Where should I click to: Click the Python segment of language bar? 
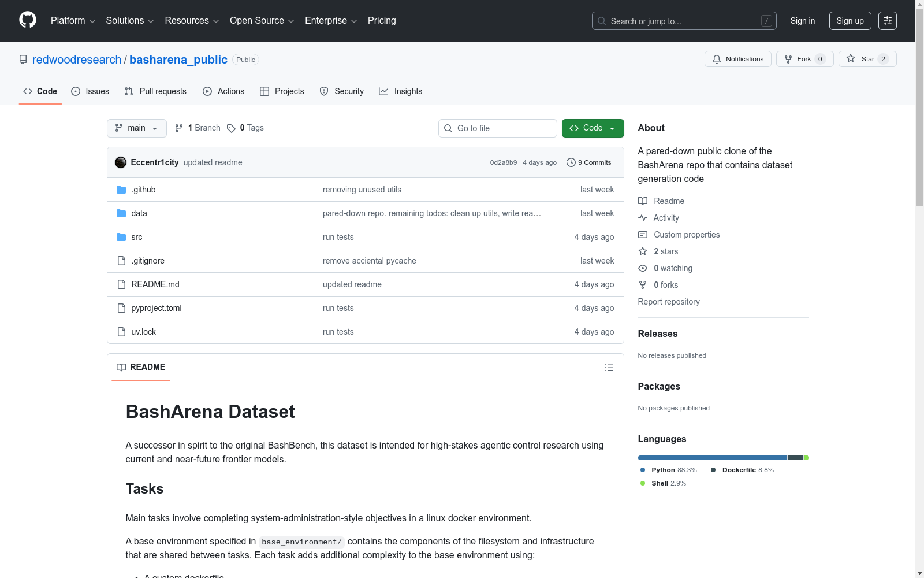(712, 458)
